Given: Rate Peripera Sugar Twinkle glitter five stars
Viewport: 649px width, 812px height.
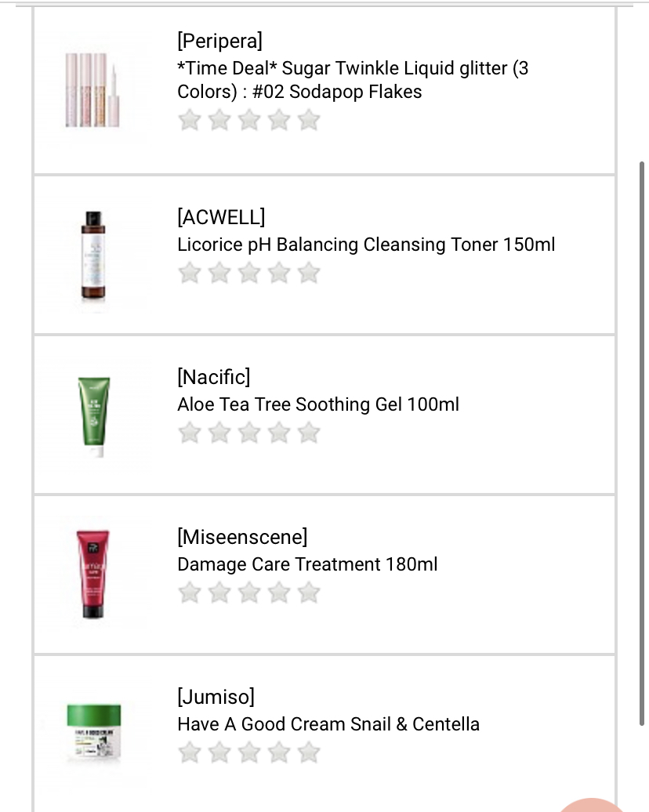Looking at the screenshot, I should pos(310,120).
